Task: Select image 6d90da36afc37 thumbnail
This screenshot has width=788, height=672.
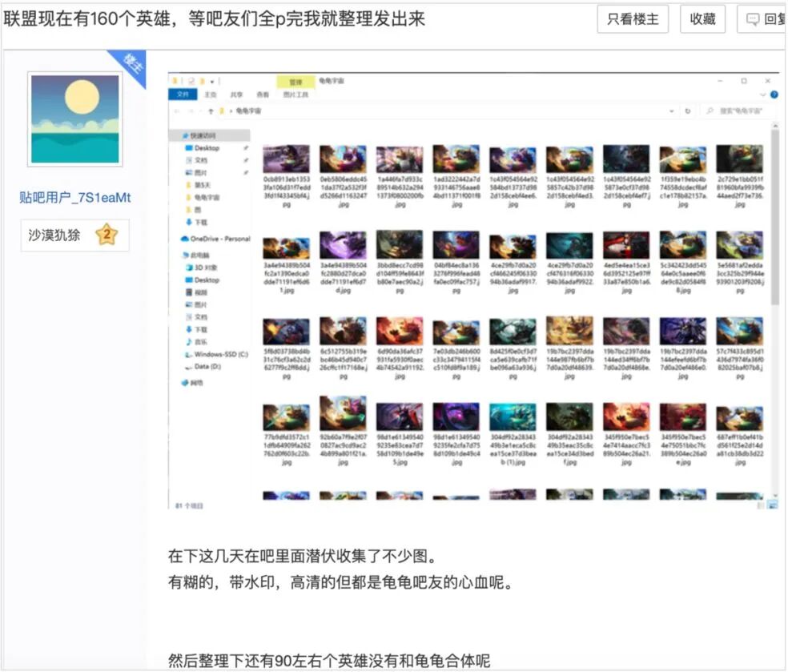Action: pyautogui.click(x=400, y=332)
